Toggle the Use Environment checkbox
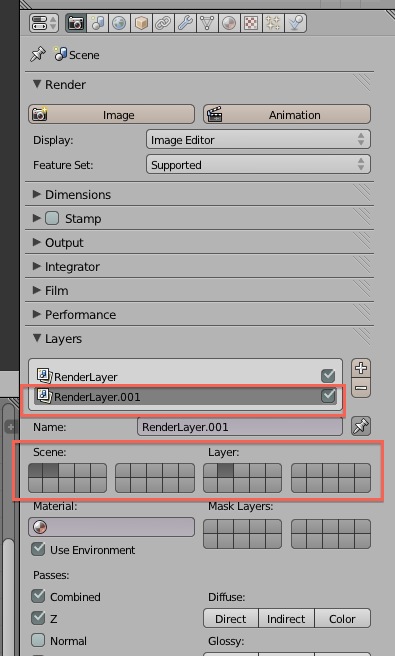Image resolution: width=395 pixels, height=656 pixels. [x=38, y=549]
